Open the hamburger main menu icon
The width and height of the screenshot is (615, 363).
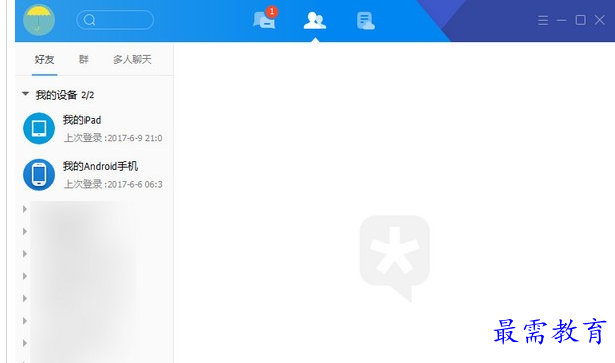pos(543,20)
